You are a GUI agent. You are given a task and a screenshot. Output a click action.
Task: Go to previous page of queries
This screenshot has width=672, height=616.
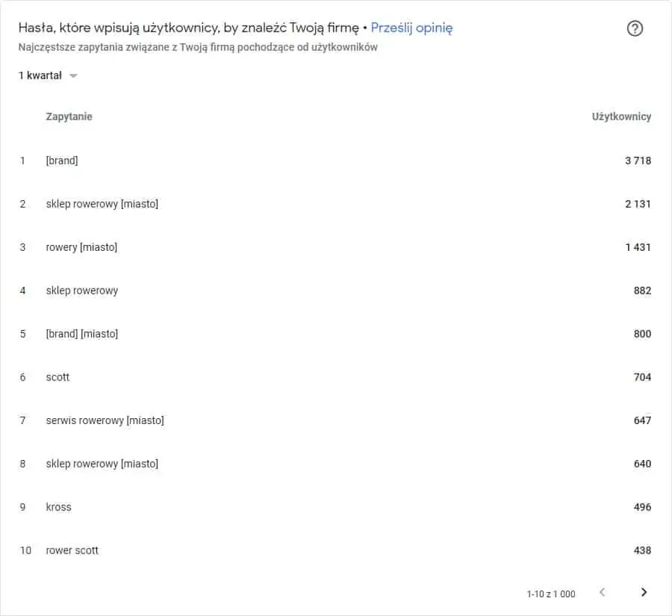[x=602, y=592]
